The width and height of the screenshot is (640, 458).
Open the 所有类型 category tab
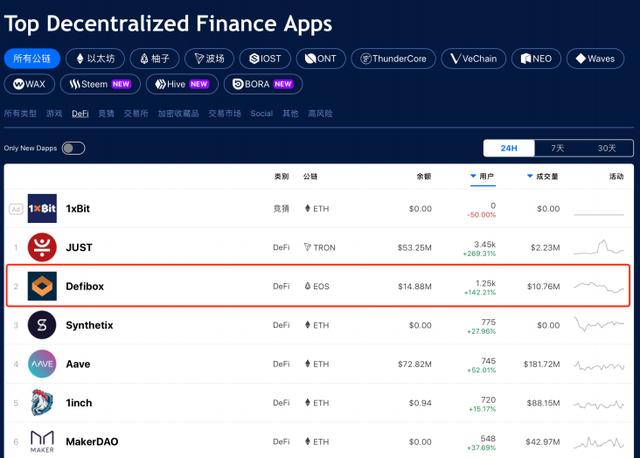(x=20, y=113)
